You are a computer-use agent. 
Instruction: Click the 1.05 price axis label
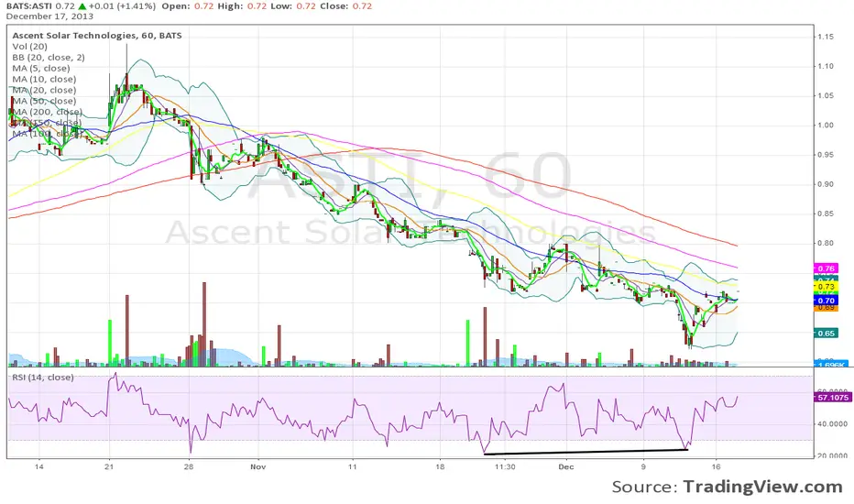826,95
